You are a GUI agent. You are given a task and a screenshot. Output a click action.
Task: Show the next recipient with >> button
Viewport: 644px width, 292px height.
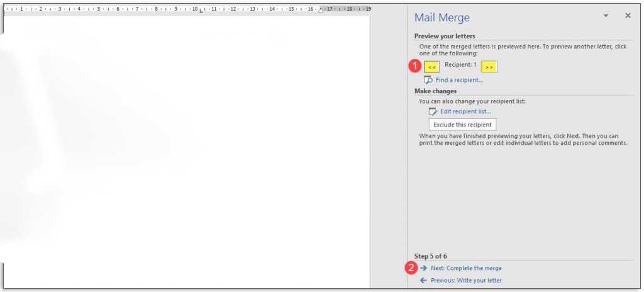(x=489, y=67)
